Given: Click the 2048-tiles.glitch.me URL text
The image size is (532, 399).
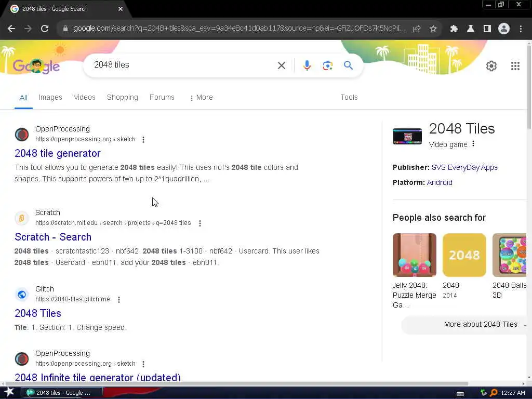Looking at the screenshot, I should 73,299.
